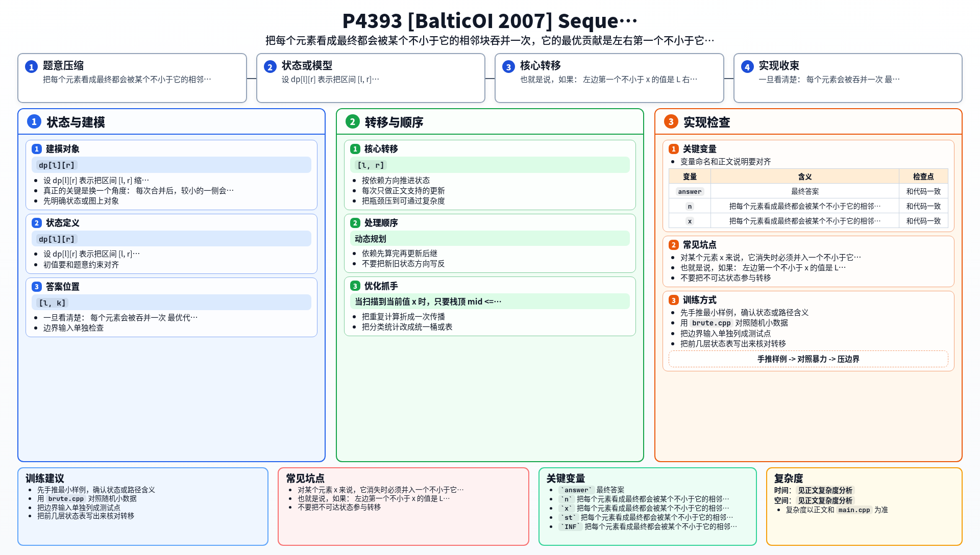
Task: Click 把瓶颈压到可通过复杂度 bullet
Action: [x=403, y=201]
